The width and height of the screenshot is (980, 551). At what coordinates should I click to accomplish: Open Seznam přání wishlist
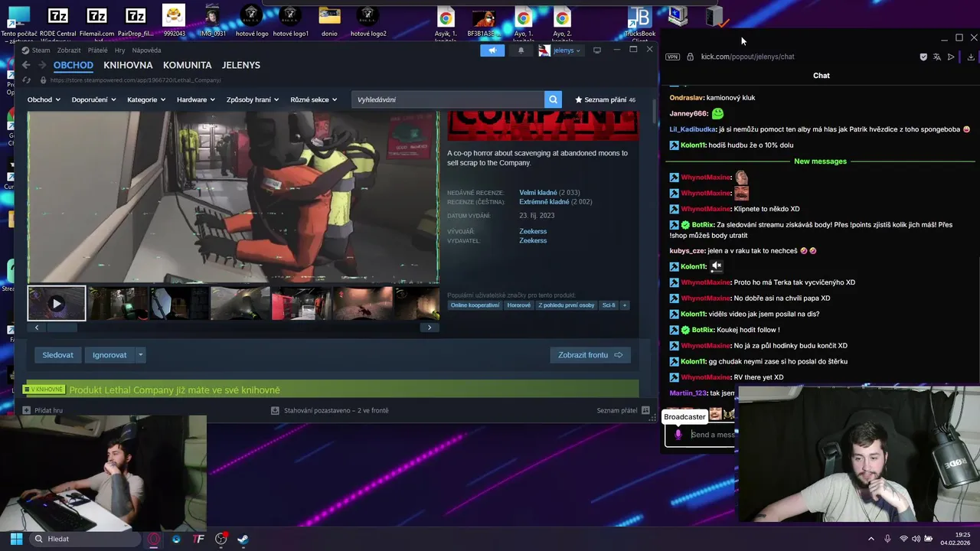point(605,99)
